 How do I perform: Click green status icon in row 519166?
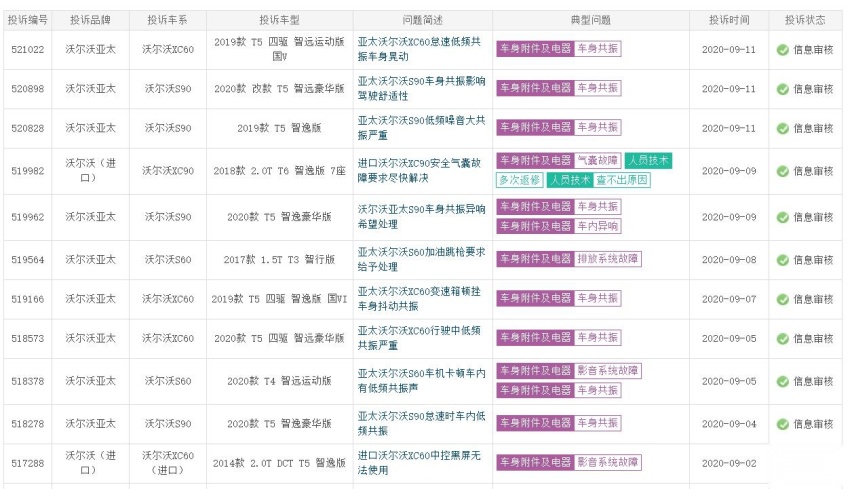point(783,299)
